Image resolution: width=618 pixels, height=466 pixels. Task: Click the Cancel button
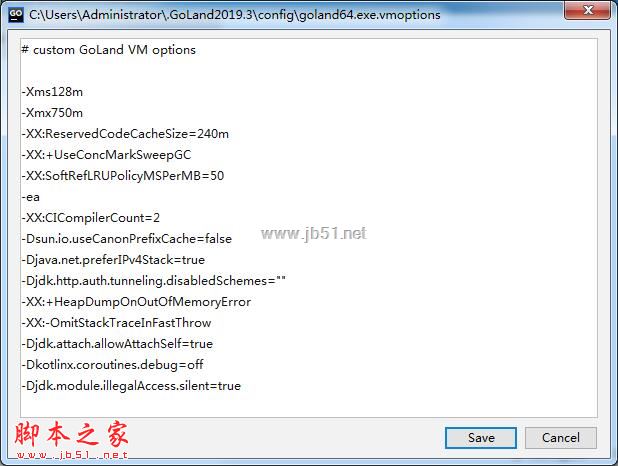[x=560, y=438]
